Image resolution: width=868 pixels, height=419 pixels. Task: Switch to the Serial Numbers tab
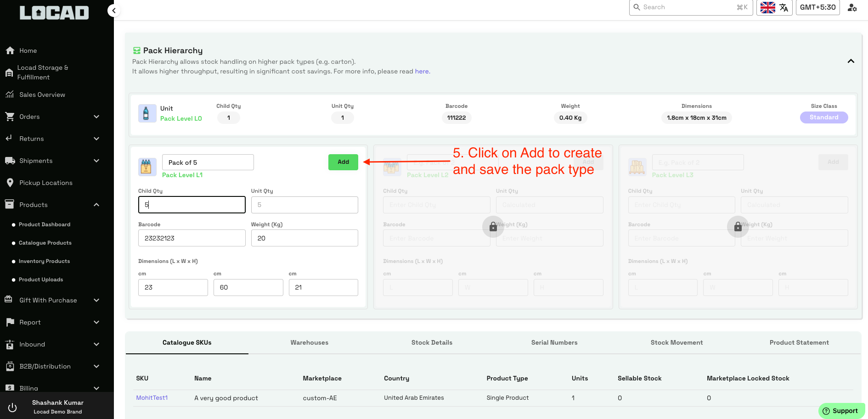[x=554, y=342]
